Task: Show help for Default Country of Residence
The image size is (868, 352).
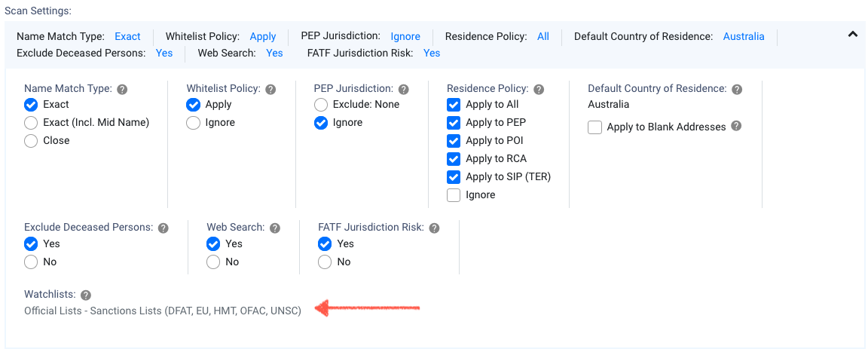Action: click(737, 89)
